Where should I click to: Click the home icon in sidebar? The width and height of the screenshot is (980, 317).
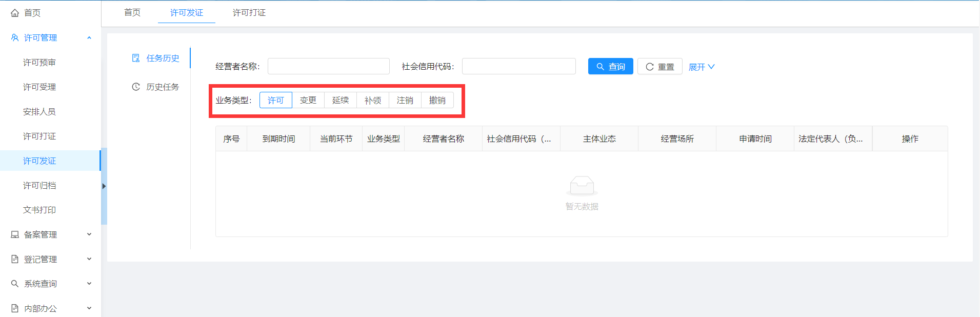(x=15, y=13)
